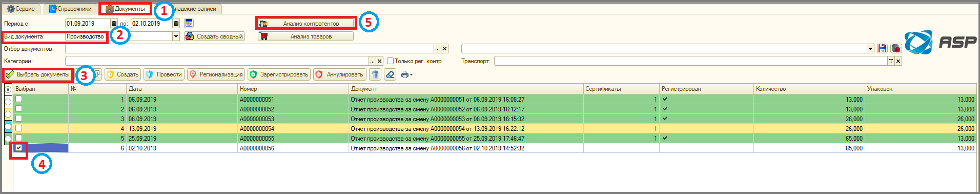This screenshot has height=194, width=980.
Task: Click the period end date field 02.10.2019
Action: [x=152, y=23]
